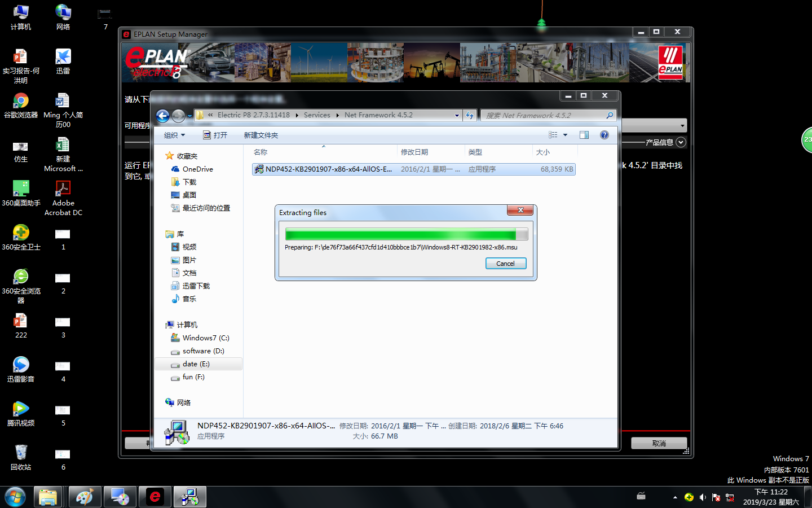Click 新建文件夹 in the toolbar
The height and width of the screenshot is (508, 812).
pyautogui.click(x=261, y=135)
